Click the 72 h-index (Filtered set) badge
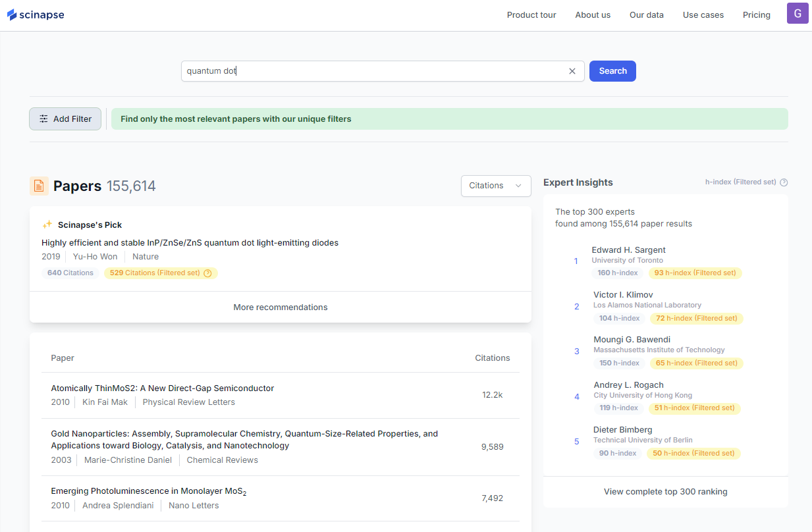This screenshot has height=532, width=812. (697, 318)
